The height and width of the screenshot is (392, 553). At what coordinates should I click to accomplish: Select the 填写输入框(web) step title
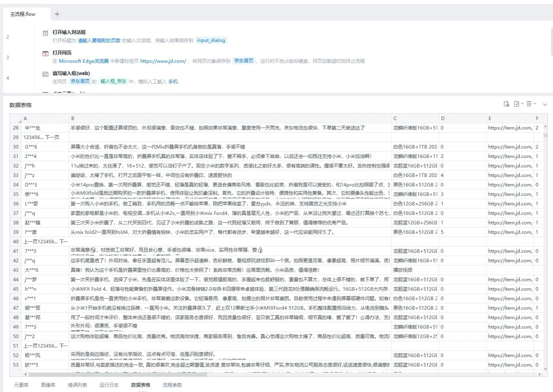coord(71,74)
